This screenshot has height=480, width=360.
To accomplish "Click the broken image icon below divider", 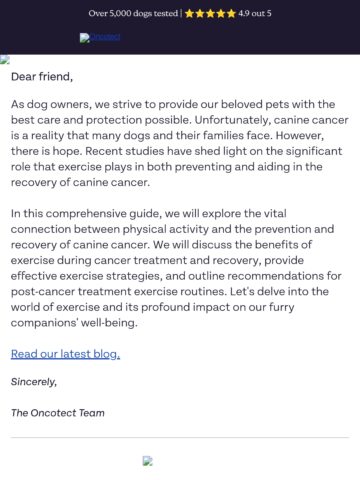I will pos(148,461).
